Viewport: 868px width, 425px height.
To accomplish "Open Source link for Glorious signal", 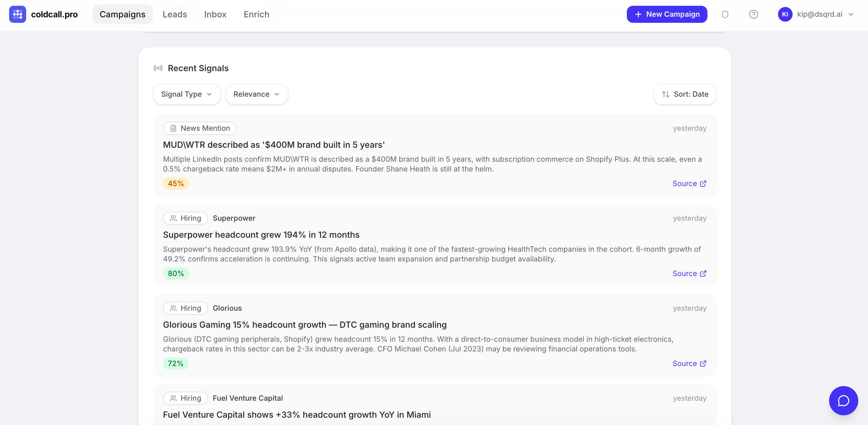I will click(689, 363).
